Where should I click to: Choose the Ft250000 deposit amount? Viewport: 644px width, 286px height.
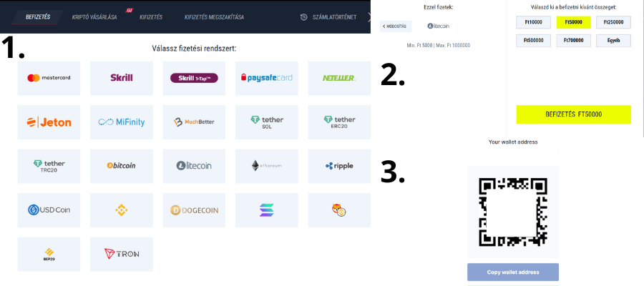[613, 22]
